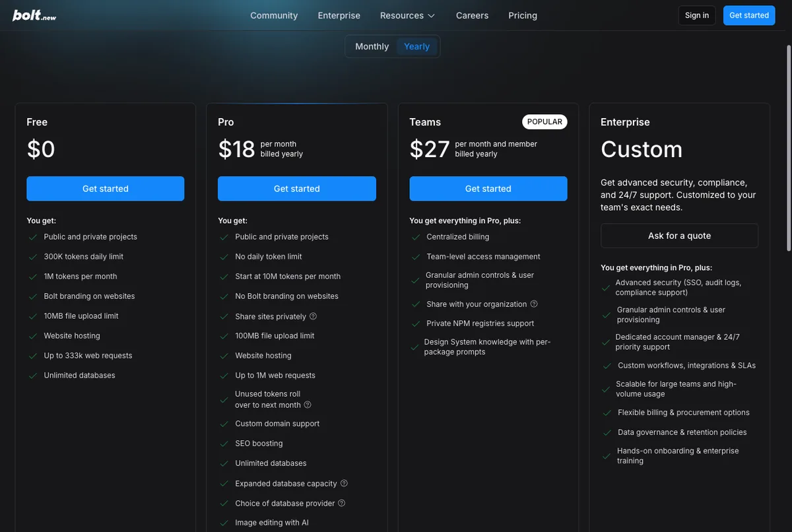Click Ask for a quote button

click(x=679, y=236)
